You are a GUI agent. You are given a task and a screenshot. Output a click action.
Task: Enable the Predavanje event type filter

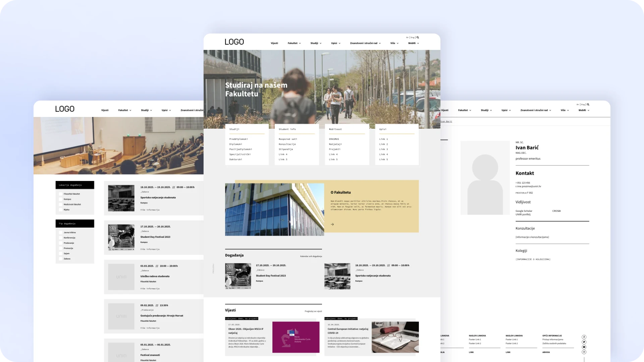(x=61, y=243)
